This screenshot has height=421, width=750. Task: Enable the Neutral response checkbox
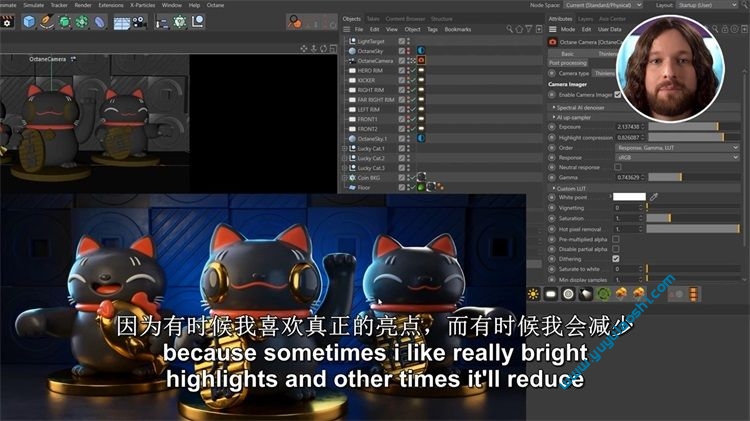pyautogui.click(x=618, y=167)
